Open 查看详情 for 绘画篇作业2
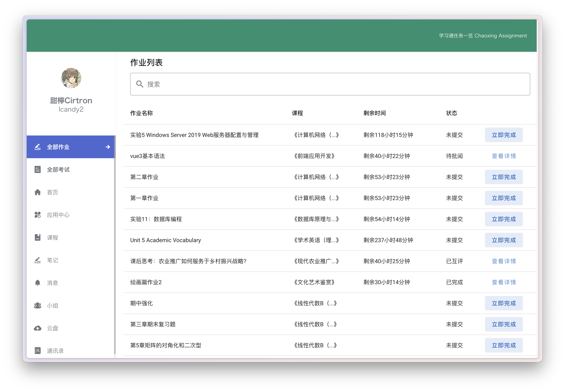The image size is (565, 392). (x=504, y=282)
